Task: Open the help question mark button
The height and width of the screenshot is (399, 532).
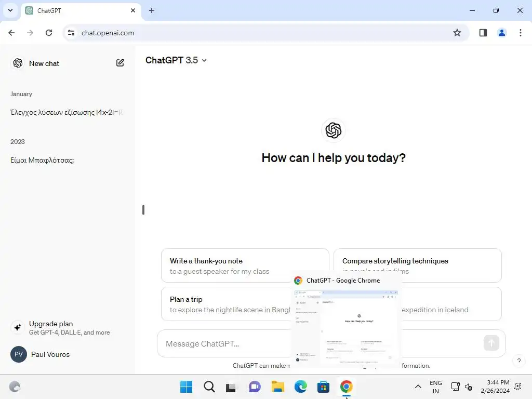Action: click(x=519, y=361)
